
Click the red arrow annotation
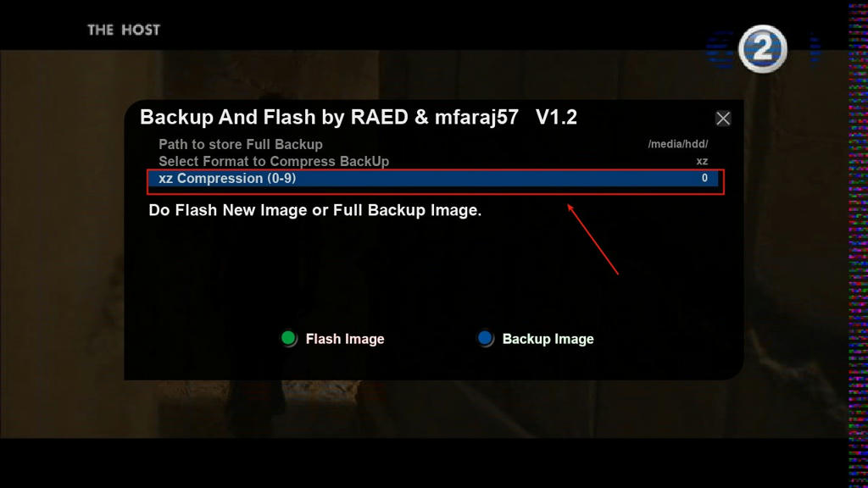[593, 239]
